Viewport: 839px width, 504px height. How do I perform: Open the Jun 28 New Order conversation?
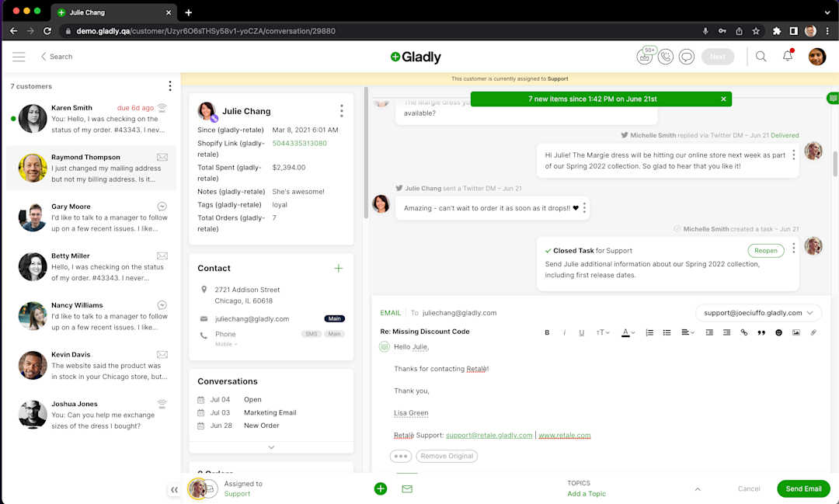[x=271, y=426]
